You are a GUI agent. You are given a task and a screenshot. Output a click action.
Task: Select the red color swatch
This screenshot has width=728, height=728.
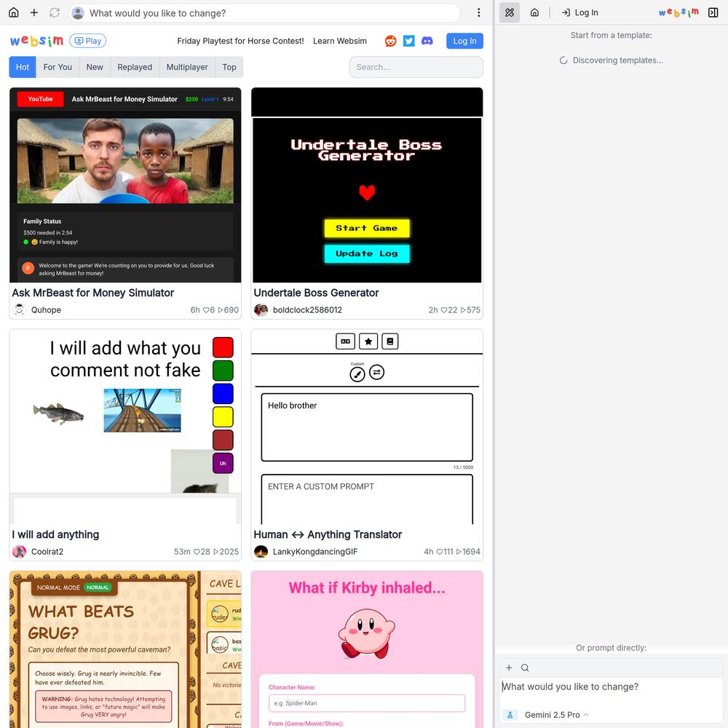coord(223,347)
